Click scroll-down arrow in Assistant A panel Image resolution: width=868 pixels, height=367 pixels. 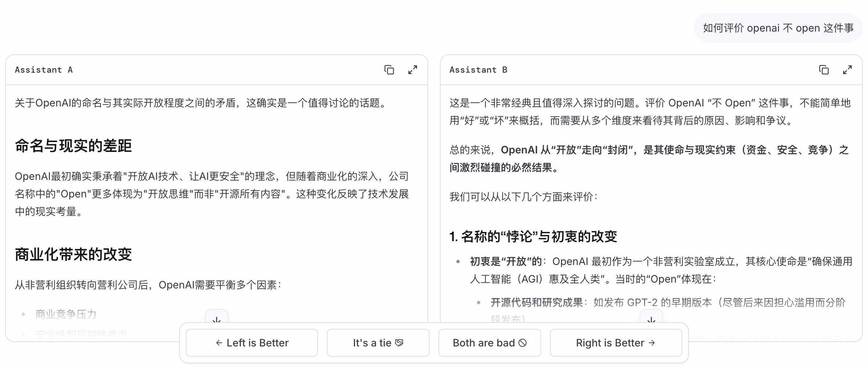click(x=217, y=319)
